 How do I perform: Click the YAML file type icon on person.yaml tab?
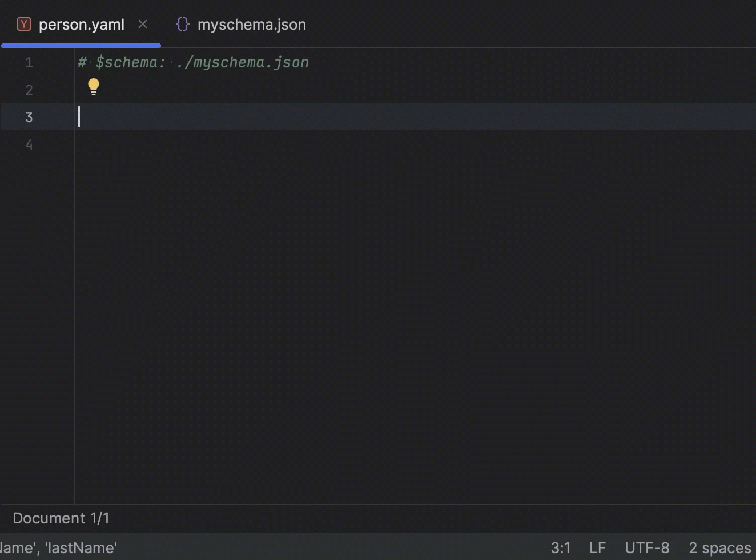[23, 24]
